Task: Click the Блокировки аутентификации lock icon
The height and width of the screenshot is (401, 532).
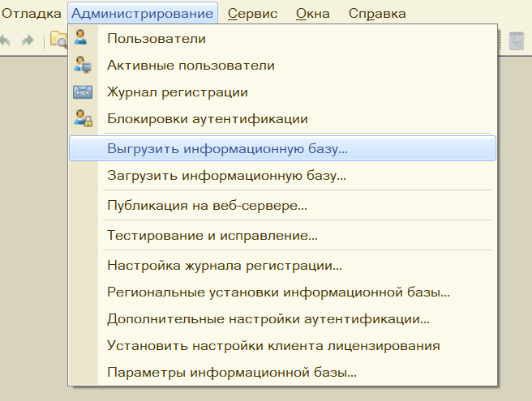Action: pyautogui.click(x=83, y=118)
